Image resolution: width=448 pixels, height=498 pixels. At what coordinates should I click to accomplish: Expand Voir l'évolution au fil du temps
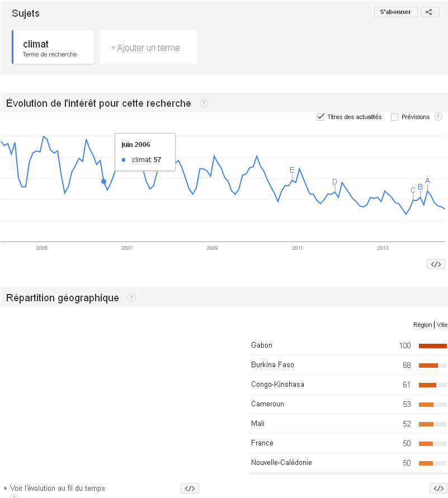point(57,488)
